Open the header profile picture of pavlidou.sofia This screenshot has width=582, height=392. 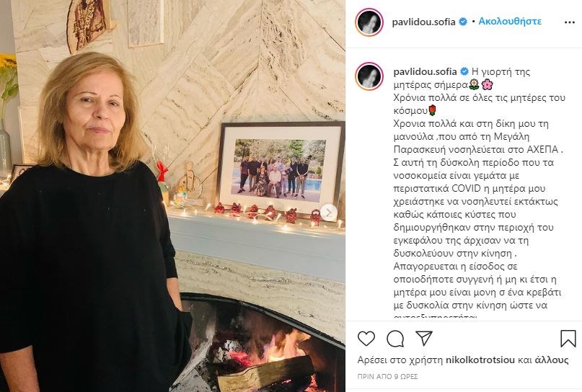coord(369,22)
